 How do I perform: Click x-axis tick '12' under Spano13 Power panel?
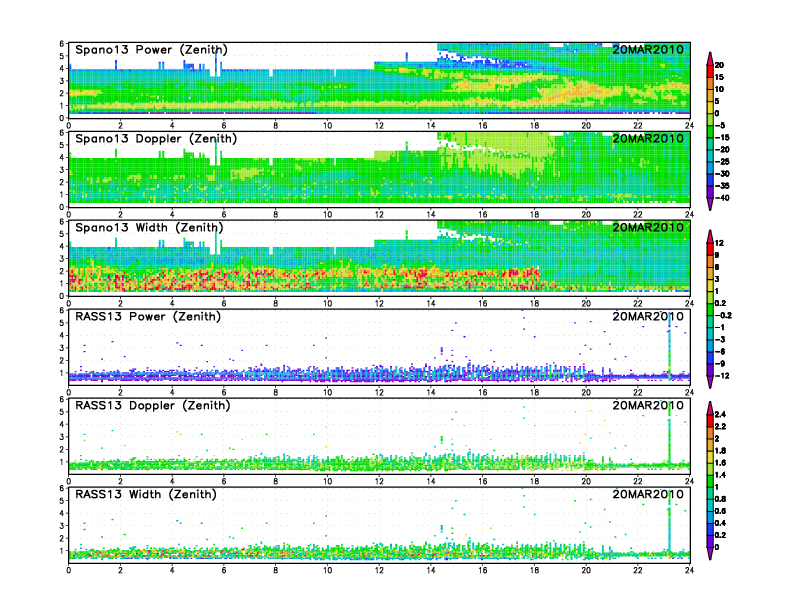coord(379,126)
